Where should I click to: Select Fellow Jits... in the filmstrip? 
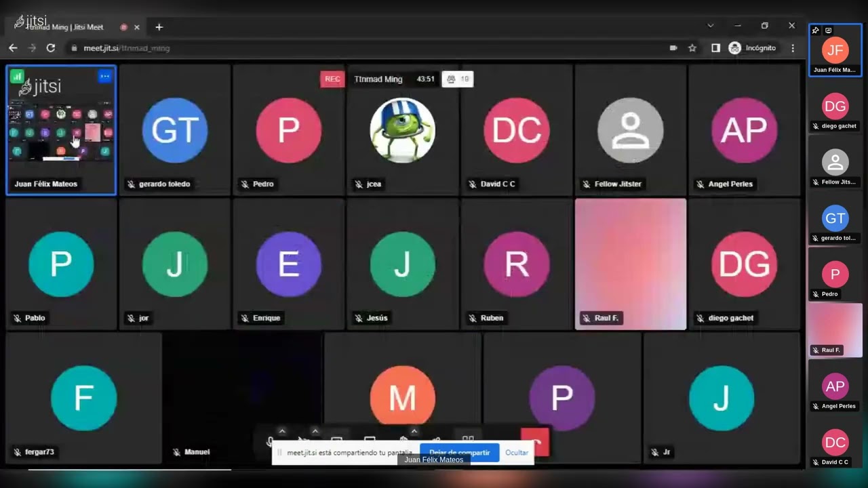point(835,163)
